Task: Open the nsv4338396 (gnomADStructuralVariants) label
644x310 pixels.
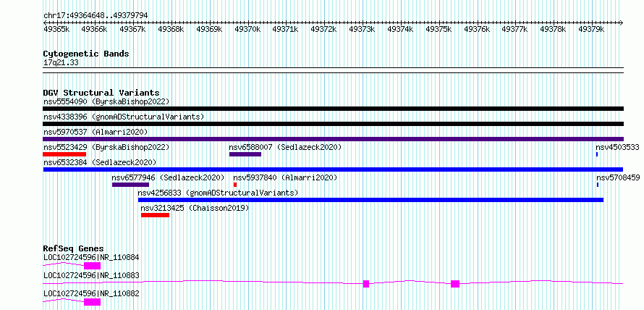Action: click(x=124, y=117)
